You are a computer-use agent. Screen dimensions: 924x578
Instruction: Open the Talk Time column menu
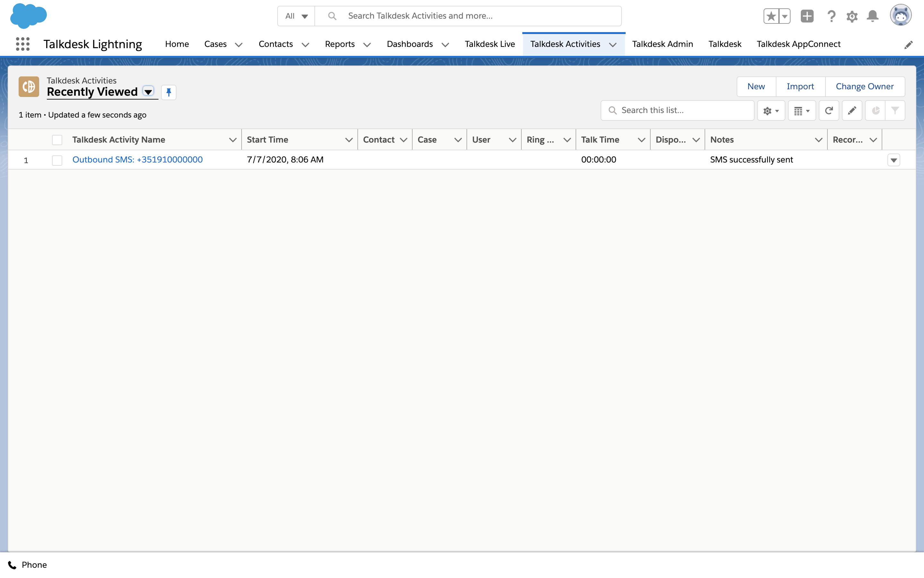(x=641, y=140)
